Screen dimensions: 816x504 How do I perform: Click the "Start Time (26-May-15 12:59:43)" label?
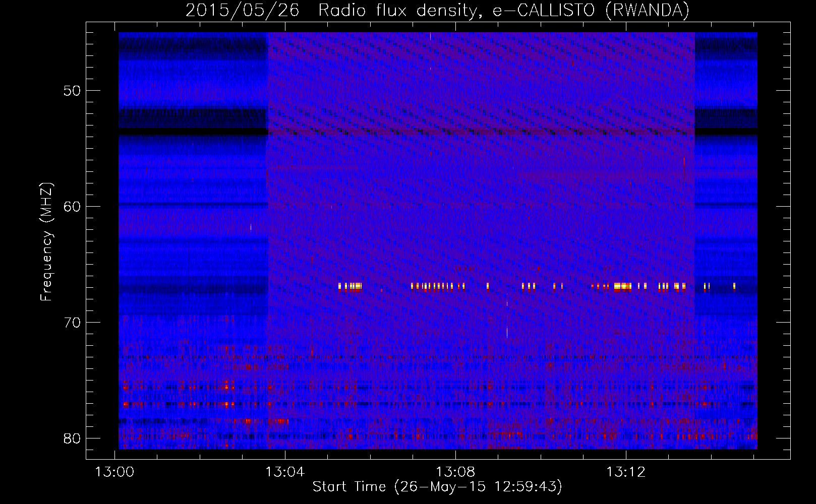tap(437, 487)
